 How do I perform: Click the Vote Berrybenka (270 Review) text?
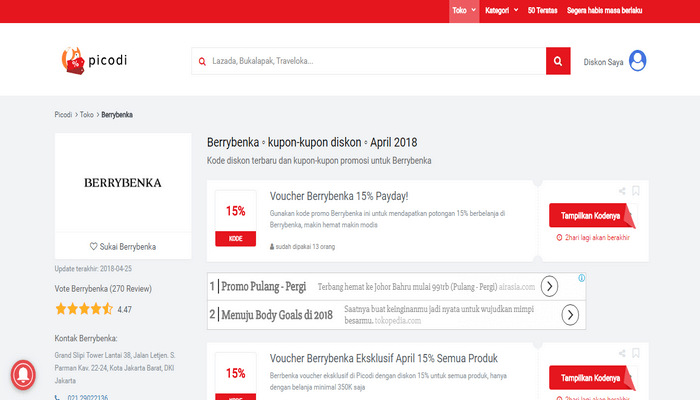tap(103, 289)
